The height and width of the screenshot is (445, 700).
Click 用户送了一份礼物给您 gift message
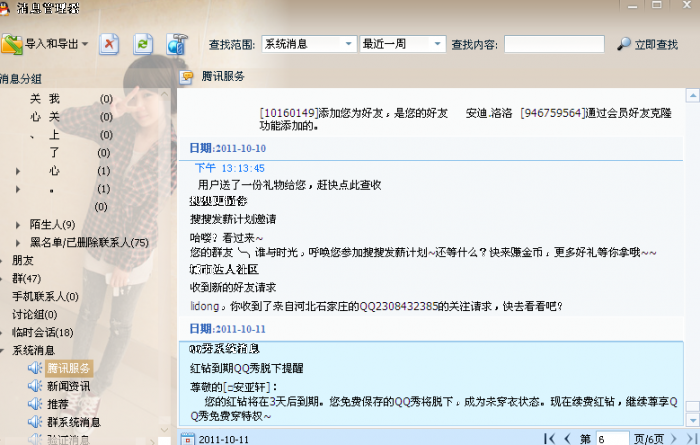point(289,185)
